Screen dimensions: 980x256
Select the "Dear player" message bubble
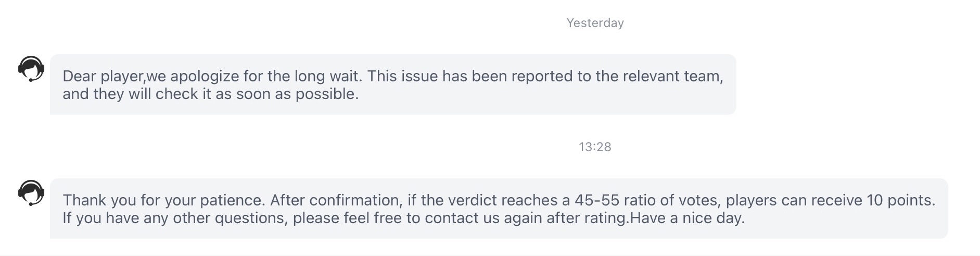point(393,84)
